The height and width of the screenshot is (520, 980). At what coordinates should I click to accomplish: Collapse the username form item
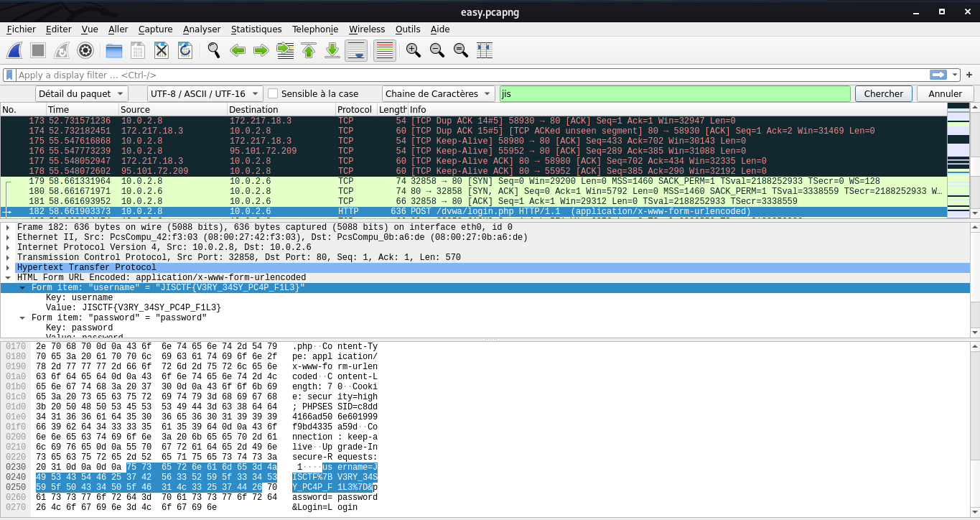point(22,287)
